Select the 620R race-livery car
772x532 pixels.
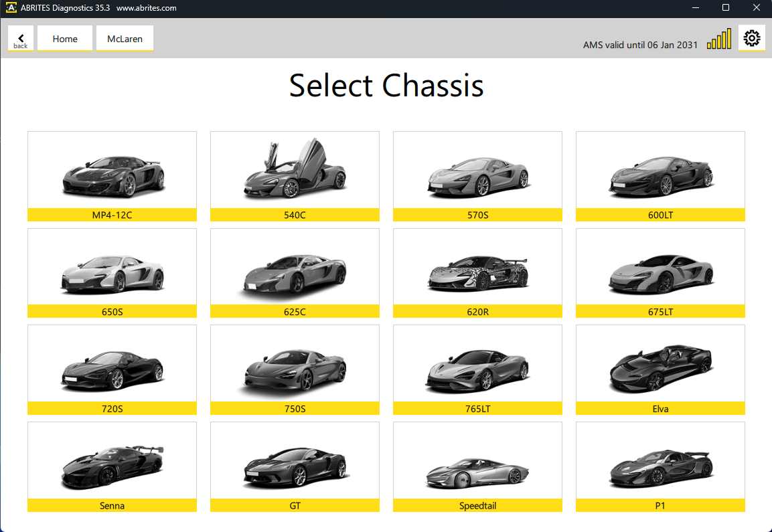477,272
